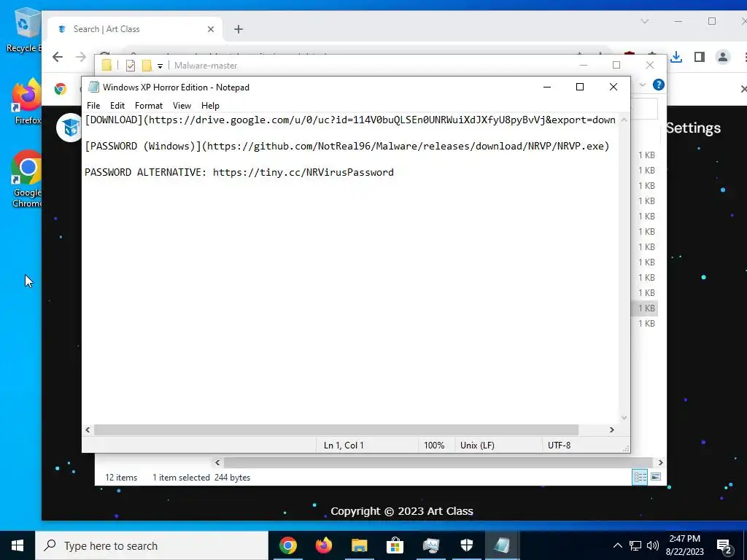747x560 pixels.
Task: Click Art Class site logo icon
Action: pos(69,127)
